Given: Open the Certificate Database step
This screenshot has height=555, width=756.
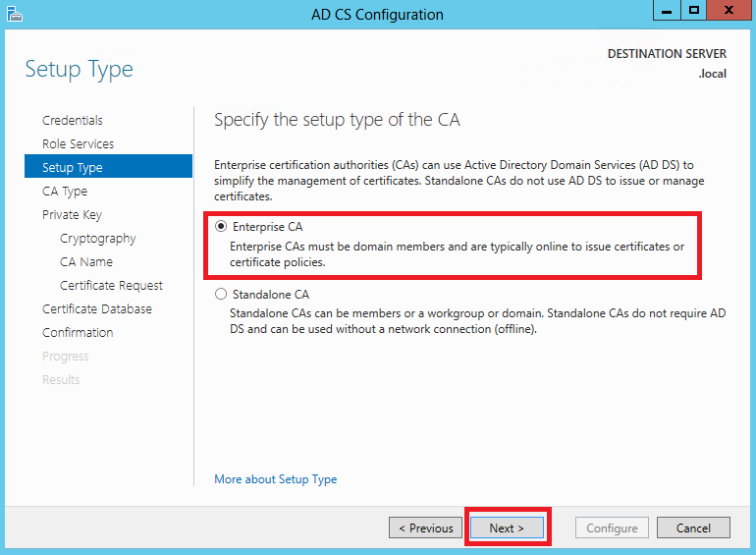Looking at the screenshot, I should click(x=97, y=309).
